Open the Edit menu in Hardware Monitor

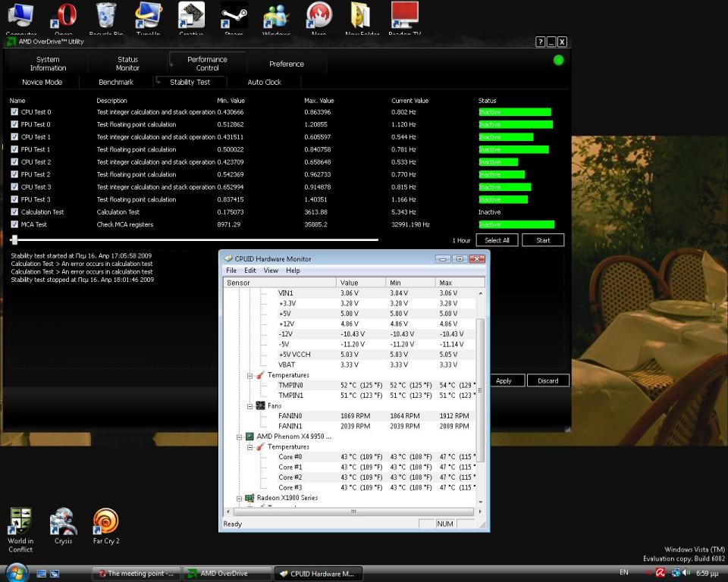249,270
